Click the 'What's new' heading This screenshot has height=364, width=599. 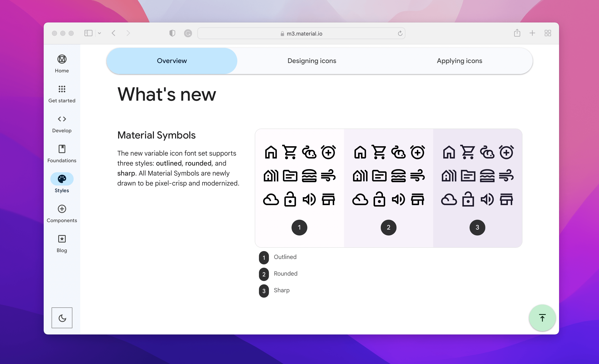click(167, 94)
